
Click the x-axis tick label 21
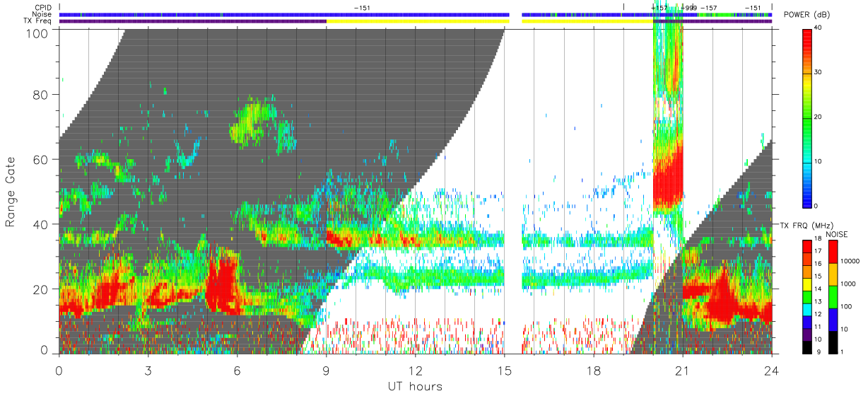tap(682, 370)
